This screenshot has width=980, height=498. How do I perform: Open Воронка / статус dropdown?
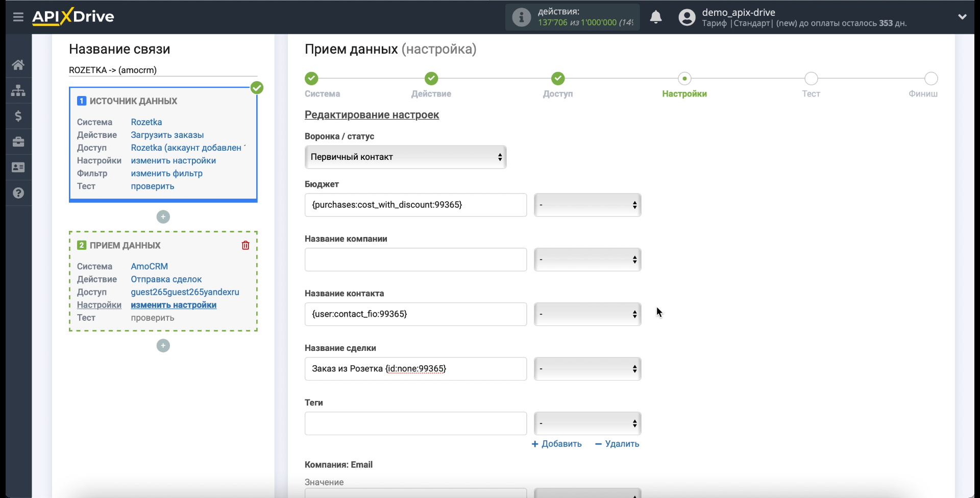[406, 157]
